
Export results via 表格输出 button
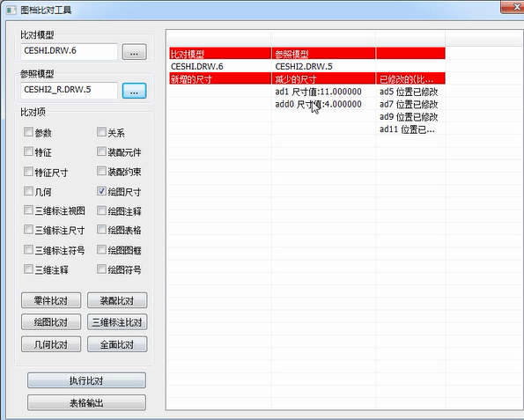point(86,402)
